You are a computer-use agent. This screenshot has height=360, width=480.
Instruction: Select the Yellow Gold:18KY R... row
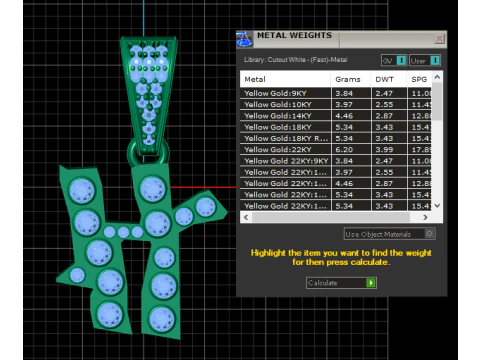336,138
